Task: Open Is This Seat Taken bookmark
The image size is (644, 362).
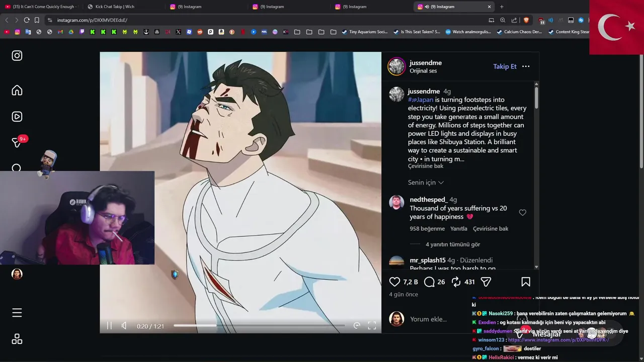Action: [417, 32]
